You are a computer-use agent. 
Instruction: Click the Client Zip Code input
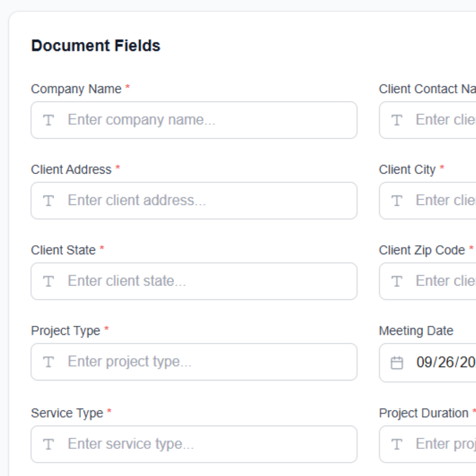tap(445, 282)
